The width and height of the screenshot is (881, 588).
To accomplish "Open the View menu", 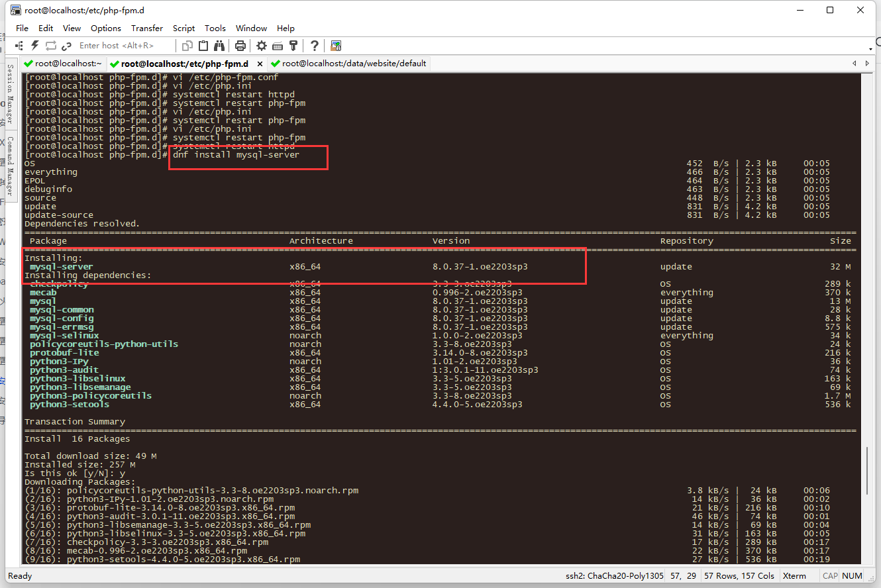I will 72,28.
